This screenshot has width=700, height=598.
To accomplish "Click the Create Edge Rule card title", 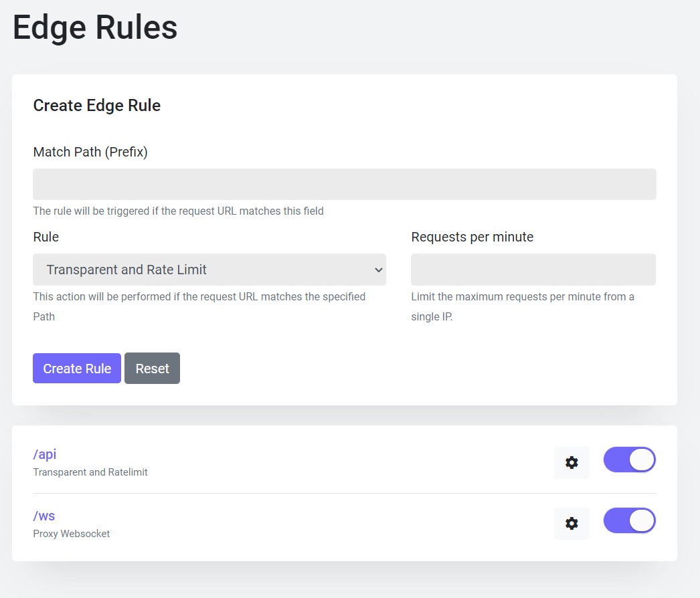I will (96, 105).
